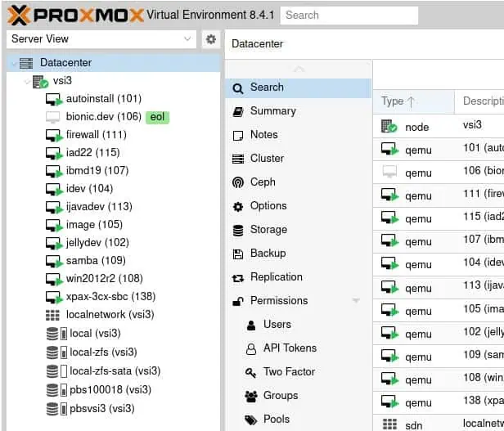Click the pbs100018 storage icon
The width and height of the screenshot is (504, 431).
tap(54, 390)
